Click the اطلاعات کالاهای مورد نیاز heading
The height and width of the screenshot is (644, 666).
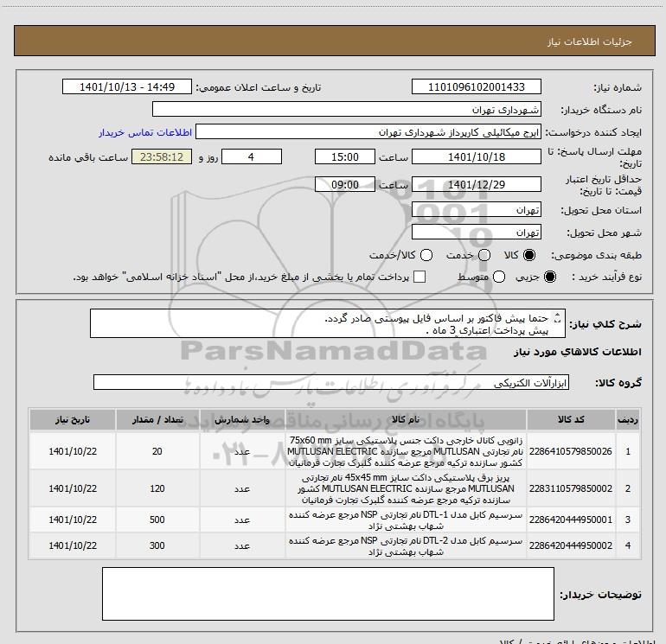point(578,352)
